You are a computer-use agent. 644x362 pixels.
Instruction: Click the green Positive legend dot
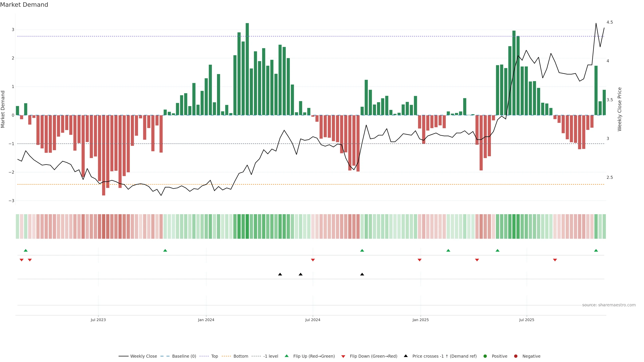tap(485, 356)
